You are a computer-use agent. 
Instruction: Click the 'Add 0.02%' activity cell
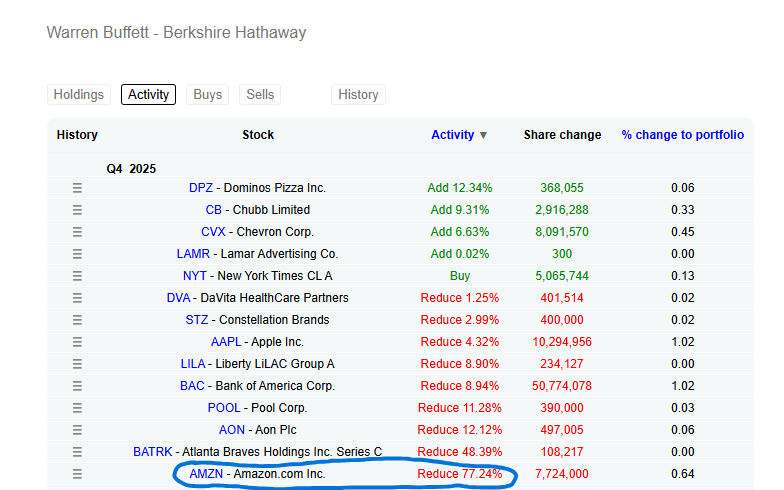[x=460, y=254]
